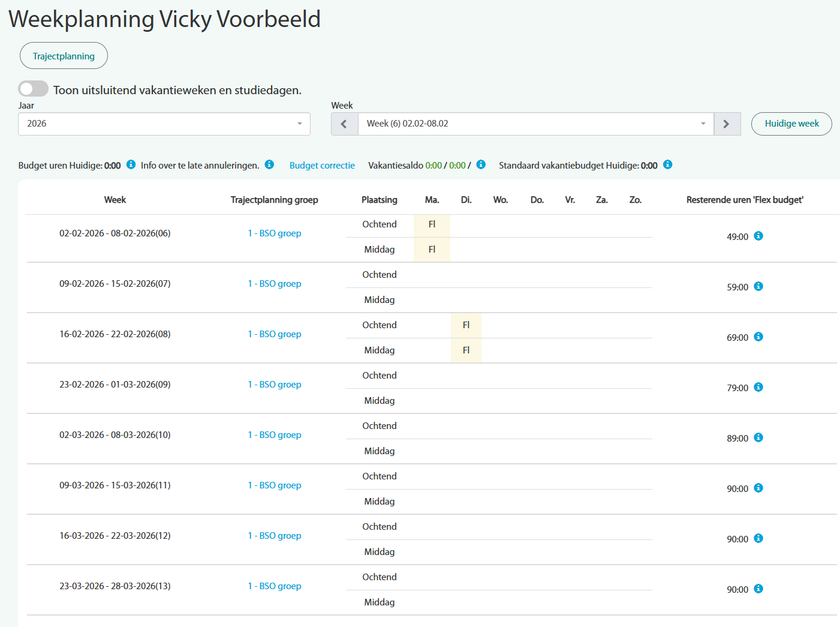
Task: Go to next week with right chevron
Action: click(727, 124)
